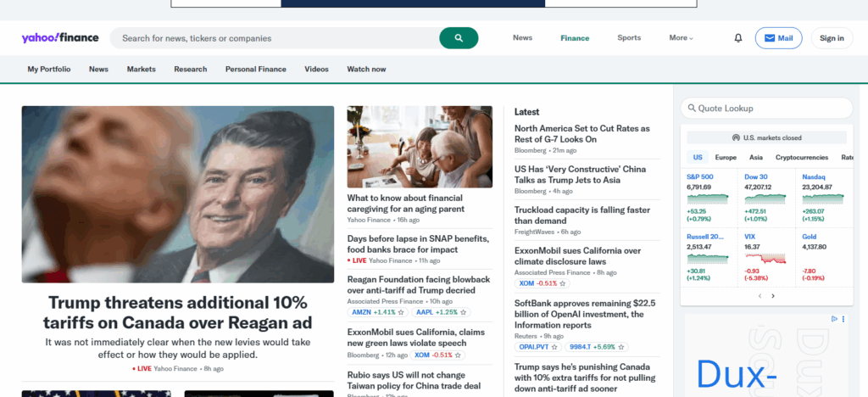
Task: Open Gold quote
Action: pyautogui.click(x=809, y=237)
